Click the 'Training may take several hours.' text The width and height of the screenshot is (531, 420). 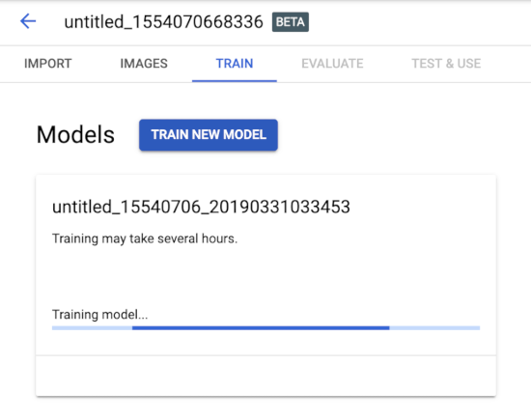[x=145, y=238]
